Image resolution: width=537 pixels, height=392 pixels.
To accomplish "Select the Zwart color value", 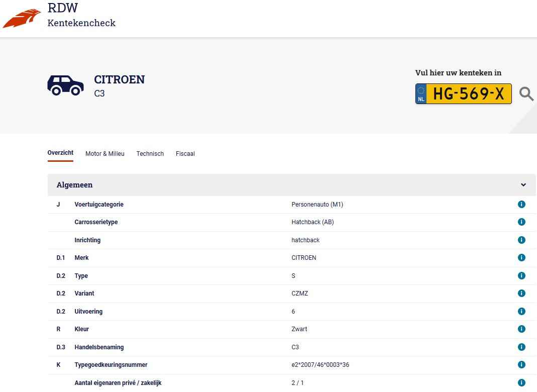I will tap(299, 329).
